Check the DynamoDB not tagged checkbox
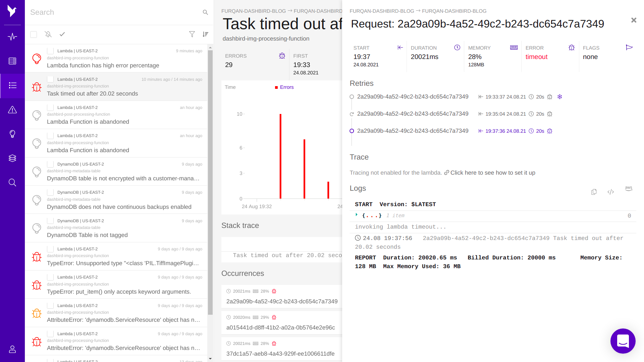The height and width of the screenshot is (362, 644). [50, 221]
